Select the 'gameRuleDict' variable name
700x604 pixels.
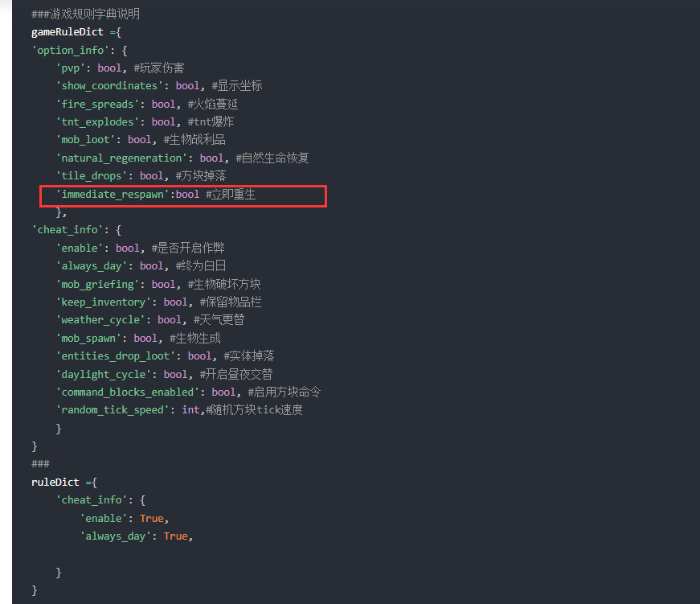(x=68, y=32)
